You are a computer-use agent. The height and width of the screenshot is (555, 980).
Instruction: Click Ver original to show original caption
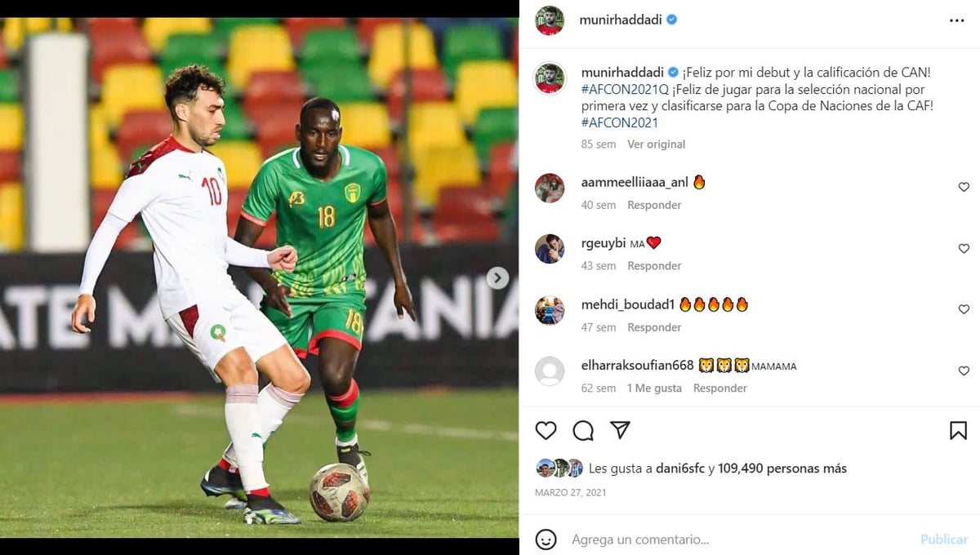tap(657, 144)
